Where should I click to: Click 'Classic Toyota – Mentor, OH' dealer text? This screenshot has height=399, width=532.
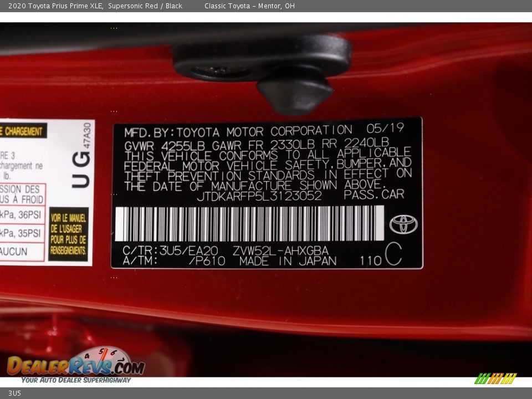(x=249, y=6)
